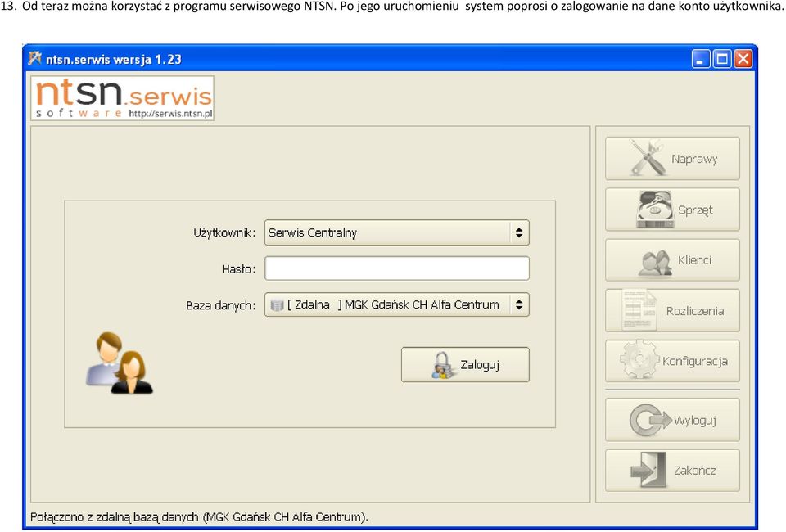
Task: Click the http://serwis.ntsn.pl address in the logo
Action: pyautogui.click(x=170, y=113)
